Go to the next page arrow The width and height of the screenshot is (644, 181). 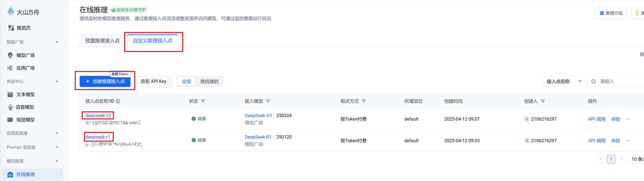click(621, 159)
